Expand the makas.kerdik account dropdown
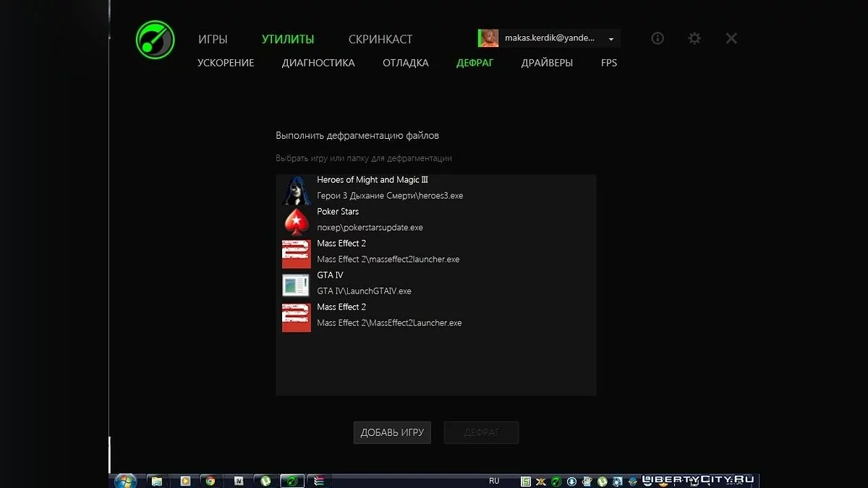868x488 pixels. point(610,38)
